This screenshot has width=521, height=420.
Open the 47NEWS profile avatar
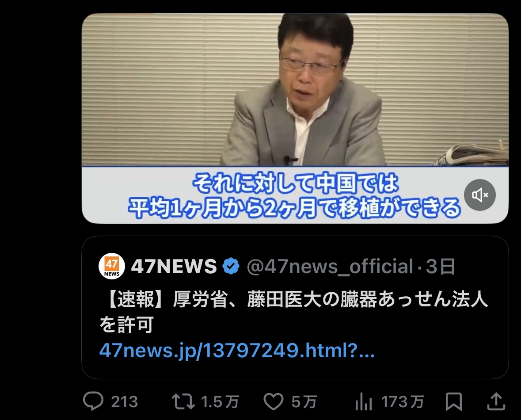tap(112, 266)
